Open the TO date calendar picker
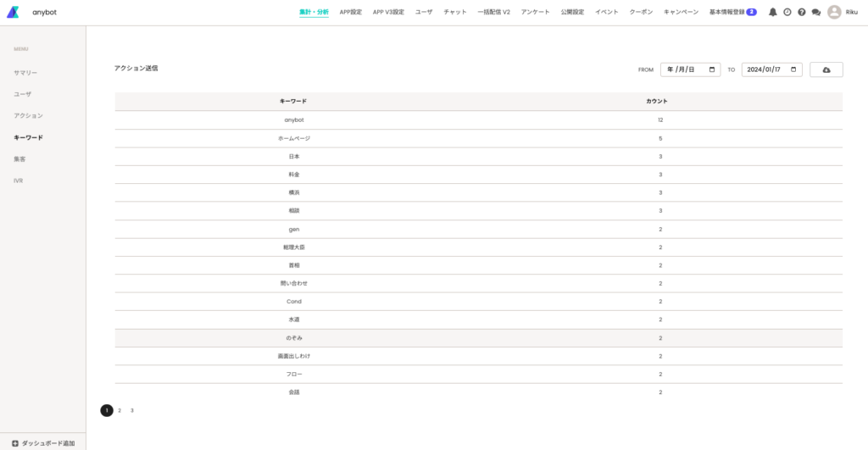Viewport: 868px width, 450px height. (793, 69)
